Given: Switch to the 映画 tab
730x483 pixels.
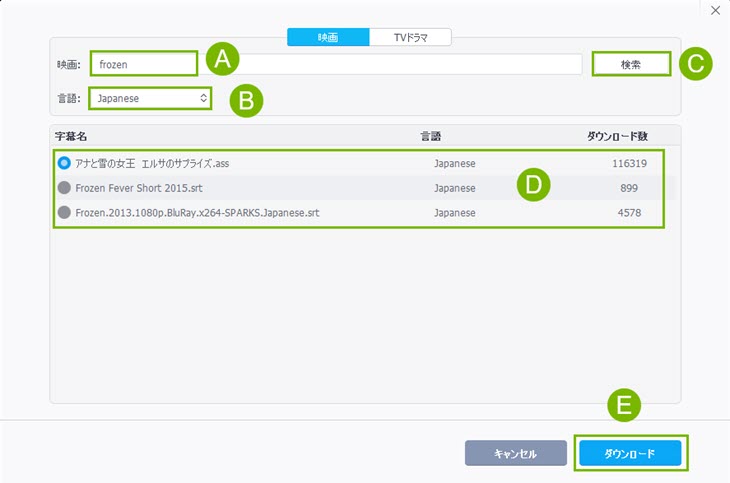Looking at the screenshot, I should (328, 37).
